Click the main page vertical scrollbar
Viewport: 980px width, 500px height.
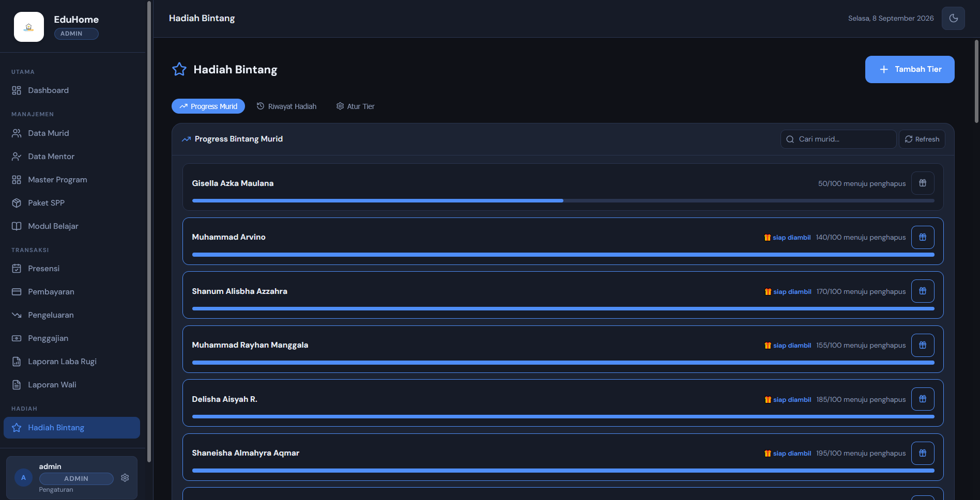[976, 82]
